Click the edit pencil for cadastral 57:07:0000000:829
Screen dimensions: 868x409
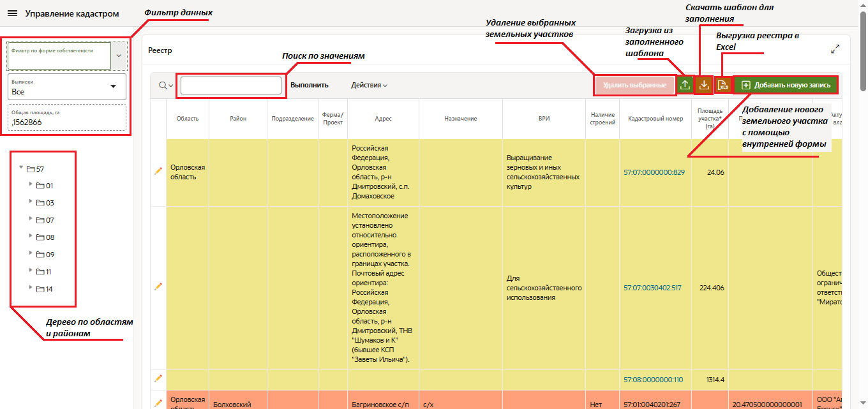click(x=158, y=171)
